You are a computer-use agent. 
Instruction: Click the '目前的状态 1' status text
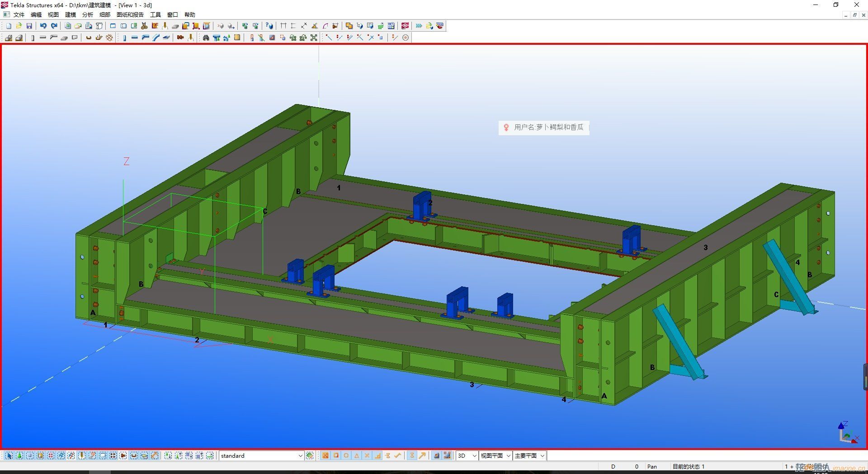[689, 466]
